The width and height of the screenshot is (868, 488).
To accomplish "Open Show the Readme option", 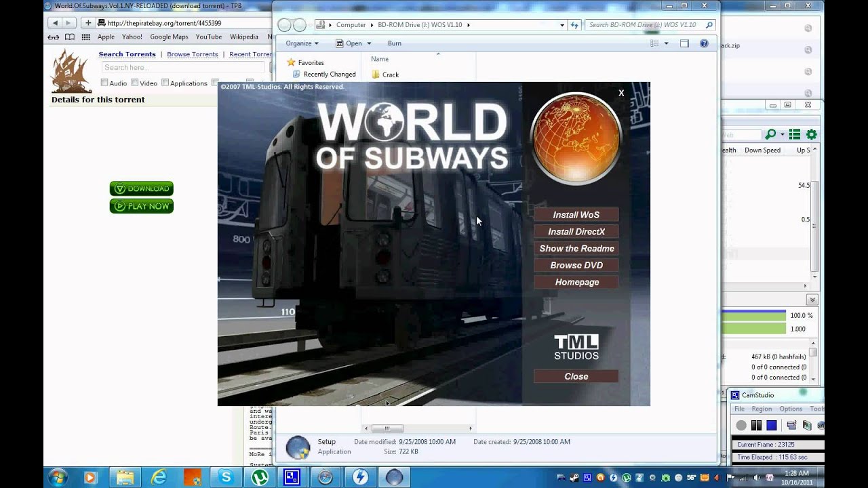I will tap(576, 249).
